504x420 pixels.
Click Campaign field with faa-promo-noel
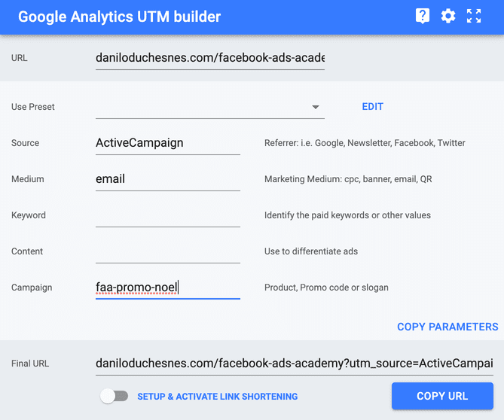coord(168,288)
